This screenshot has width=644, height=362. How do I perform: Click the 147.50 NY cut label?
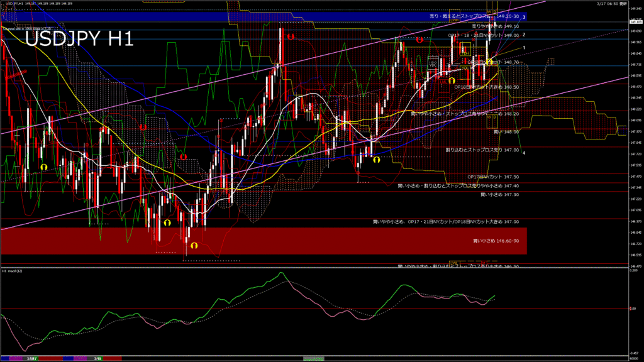[x=493, y=177]
